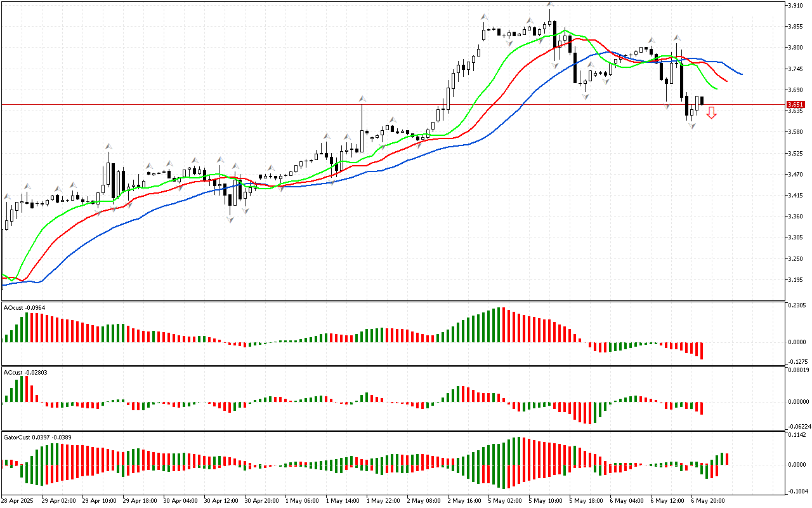Click the 3.910 price scale label
Screen dimensions: 812x508
click(x=796, y=6)
